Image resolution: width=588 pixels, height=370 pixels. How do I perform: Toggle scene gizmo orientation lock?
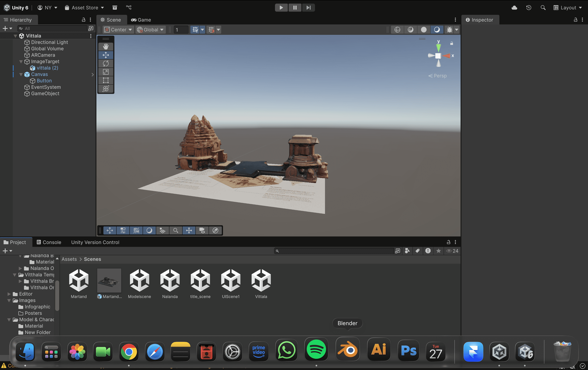[x=452, y=43]
